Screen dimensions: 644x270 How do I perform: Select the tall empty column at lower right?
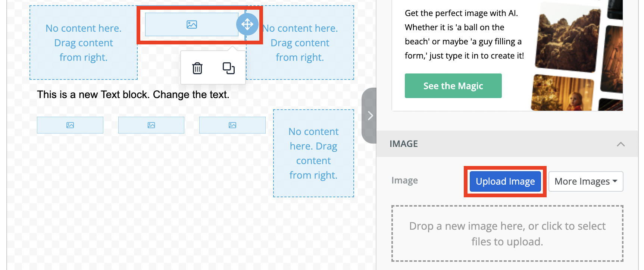[313, 153]
